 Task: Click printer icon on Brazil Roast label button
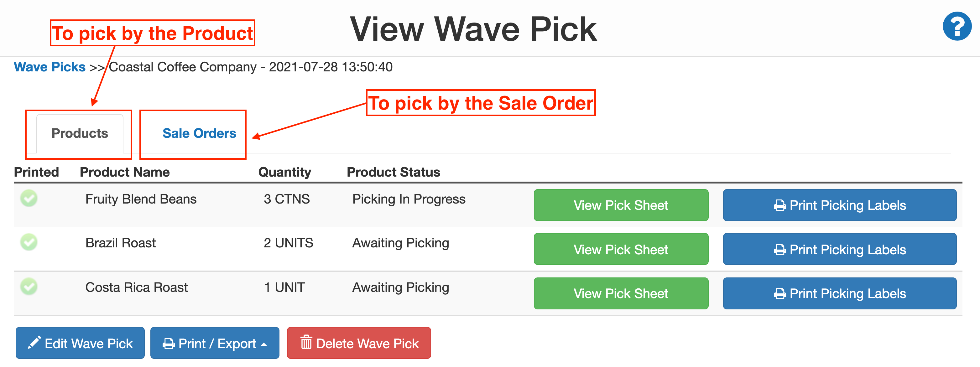click(x=779, y=249)
